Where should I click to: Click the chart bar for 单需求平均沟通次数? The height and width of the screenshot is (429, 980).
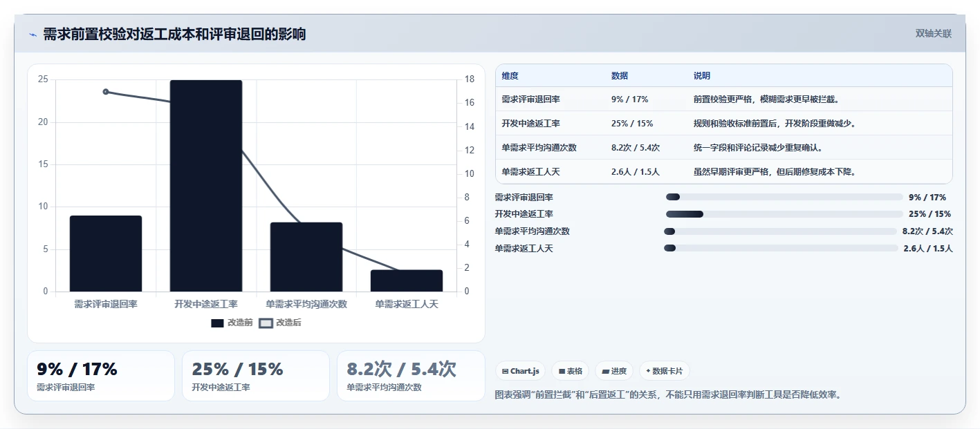tap(306, 257)
